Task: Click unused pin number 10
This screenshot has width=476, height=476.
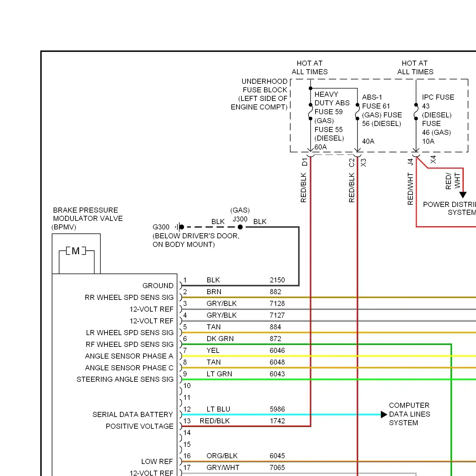Action: point(187,386)
